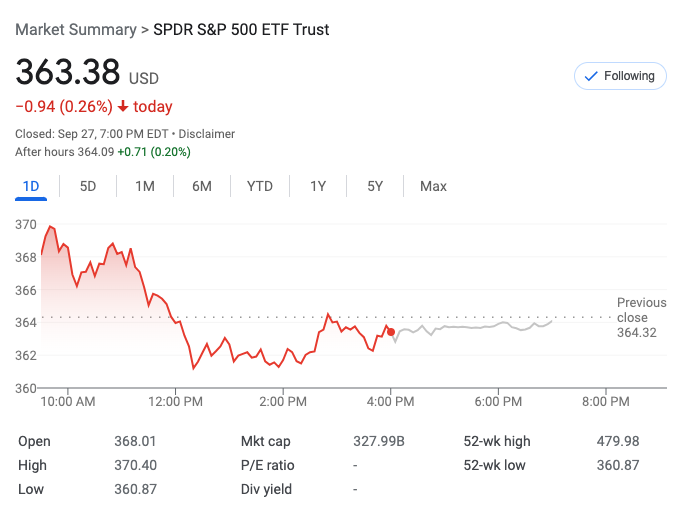Viewport: 686px width, 512px height.
Task: Open the Market Summary breadcrumb link
Action: (x=75, y=30)
